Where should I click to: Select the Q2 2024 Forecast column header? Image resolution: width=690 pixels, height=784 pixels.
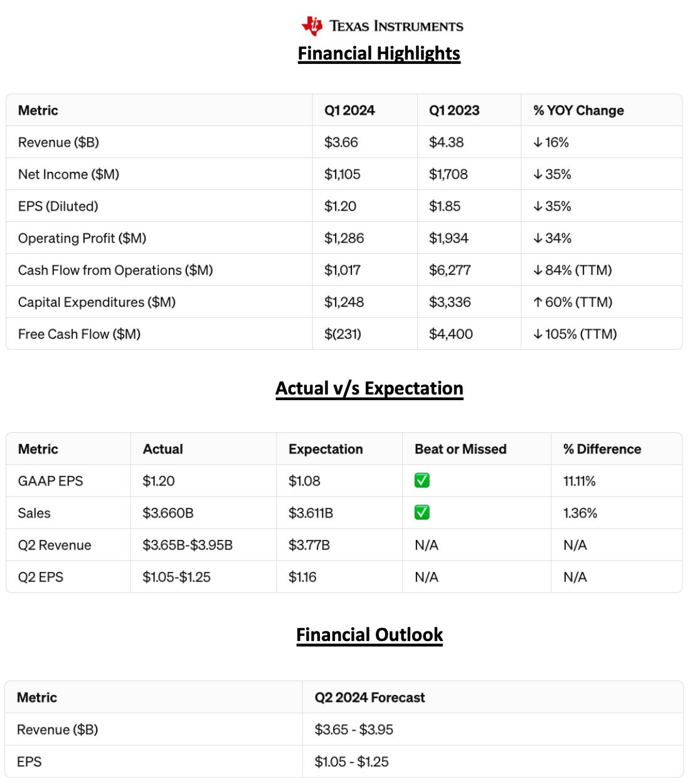369,698
